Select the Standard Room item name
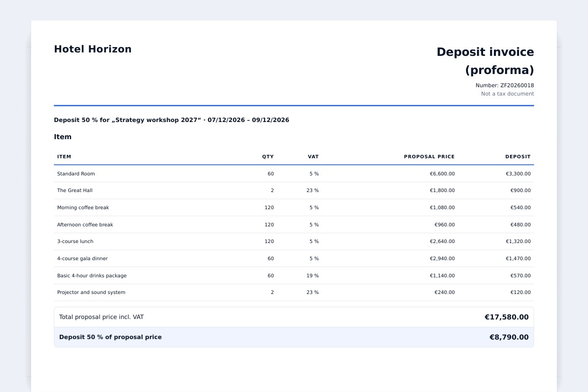 76,173
